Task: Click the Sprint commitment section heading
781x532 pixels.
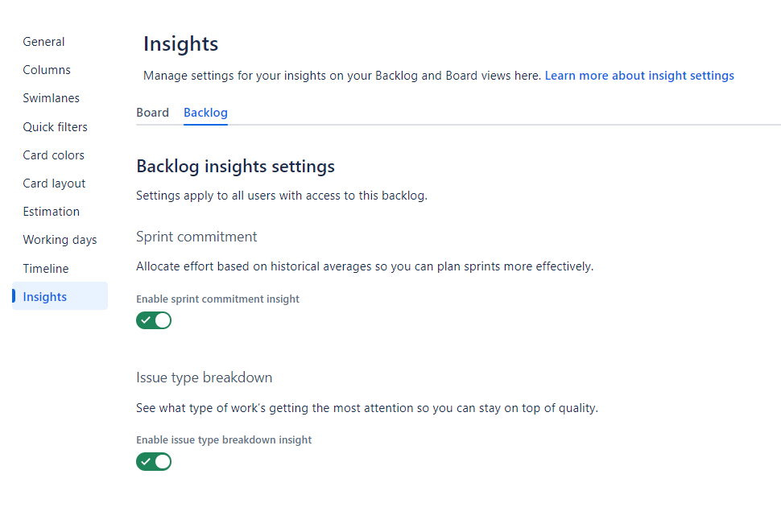Action: (196, 237)
